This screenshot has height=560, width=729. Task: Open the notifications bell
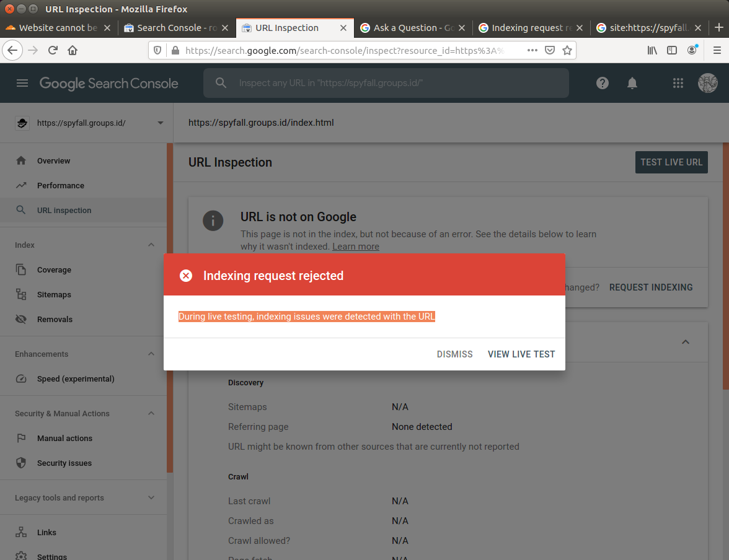[x=632, y=83]
